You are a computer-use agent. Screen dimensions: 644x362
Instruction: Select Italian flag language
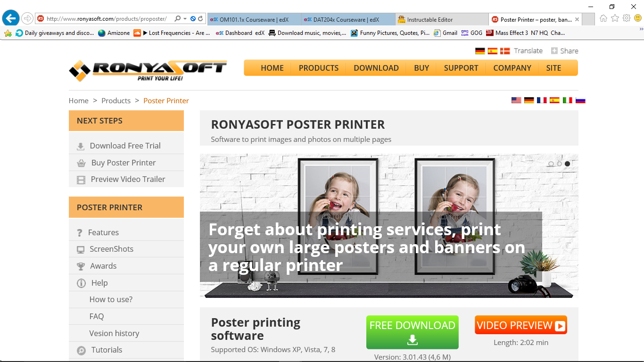pos(568,100)
